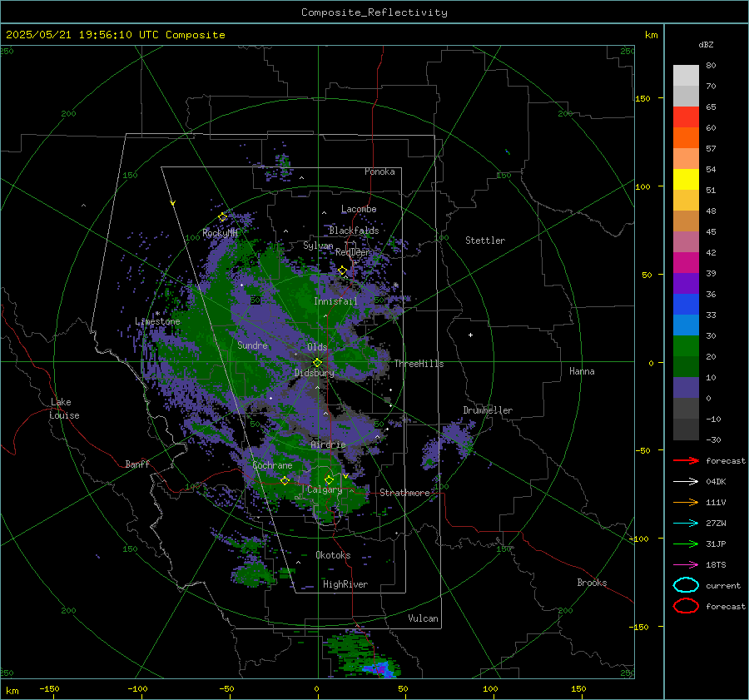Viewport: 749px width, 700px height.
Task: Select the yellow swatch between 54 and 51
Action: 686,179
